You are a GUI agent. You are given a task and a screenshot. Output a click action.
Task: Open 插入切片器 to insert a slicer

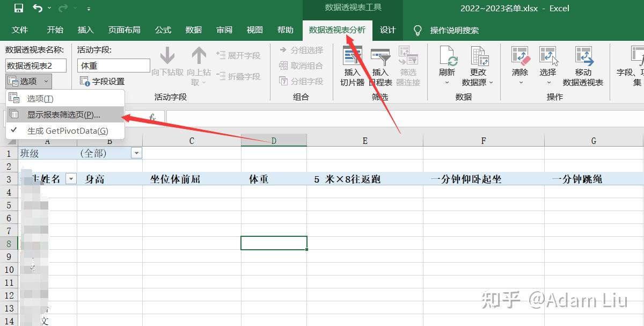tap(352, 64)
